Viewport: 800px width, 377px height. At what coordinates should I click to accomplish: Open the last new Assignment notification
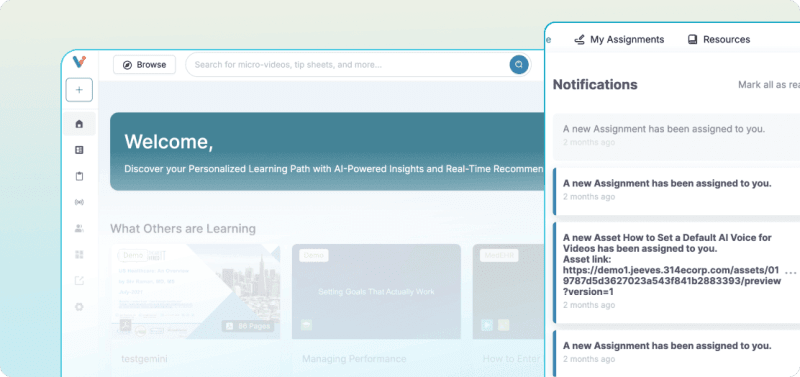pyautogui.click(x=677, y=353)
